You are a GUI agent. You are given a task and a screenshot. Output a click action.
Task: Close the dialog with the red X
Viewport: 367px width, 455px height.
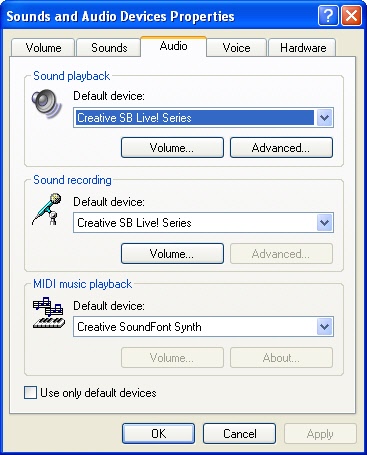pos(351,15)
